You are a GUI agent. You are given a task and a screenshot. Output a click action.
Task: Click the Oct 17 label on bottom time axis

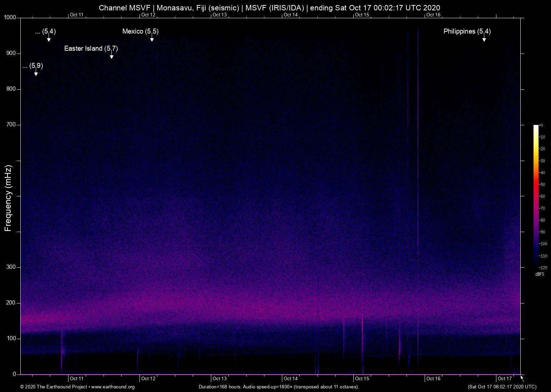click(x=505, y=378)
